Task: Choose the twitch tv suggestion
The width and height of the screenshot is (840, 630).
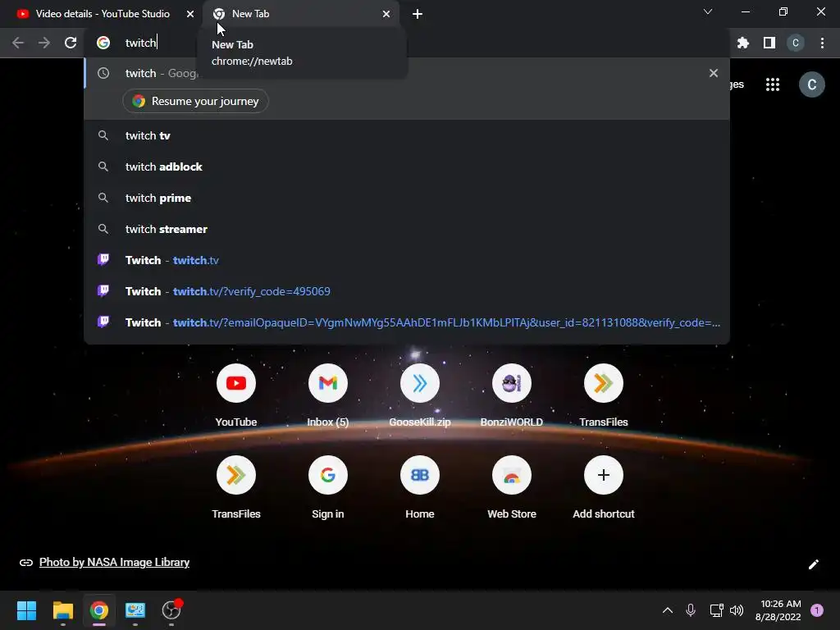Action: [x=407, y=135]
